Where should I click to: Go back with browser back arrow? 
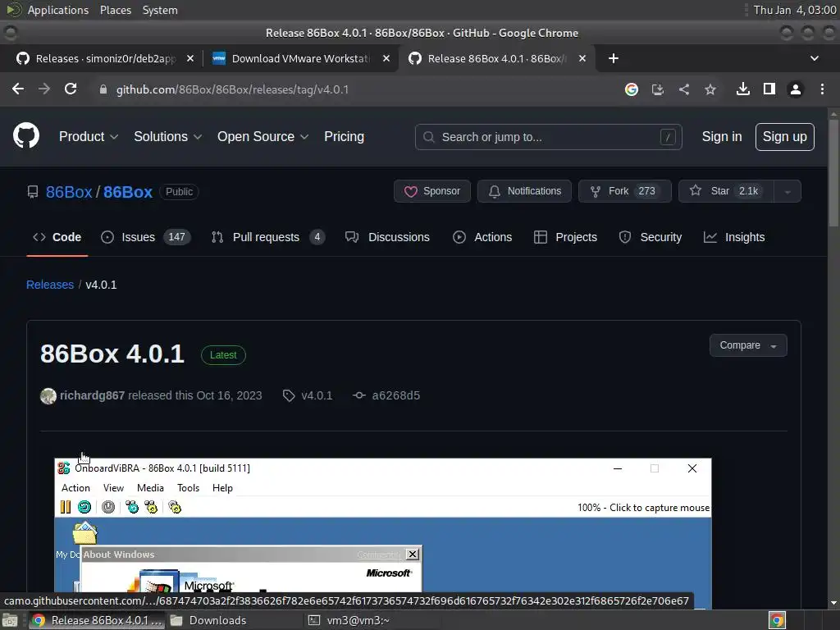click(18, 89)
